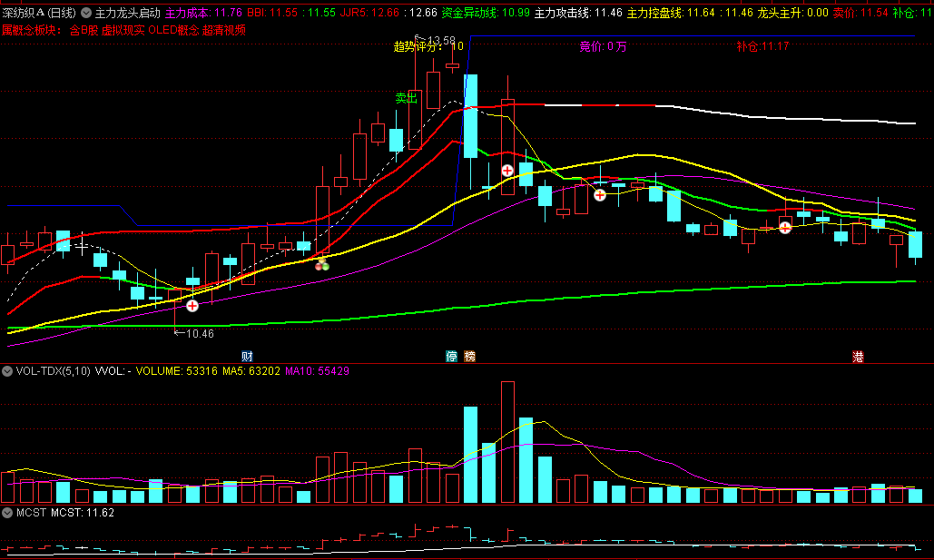Open the 停 suspension marker
The image size is (934, 560).
click(x=451, y=357)
